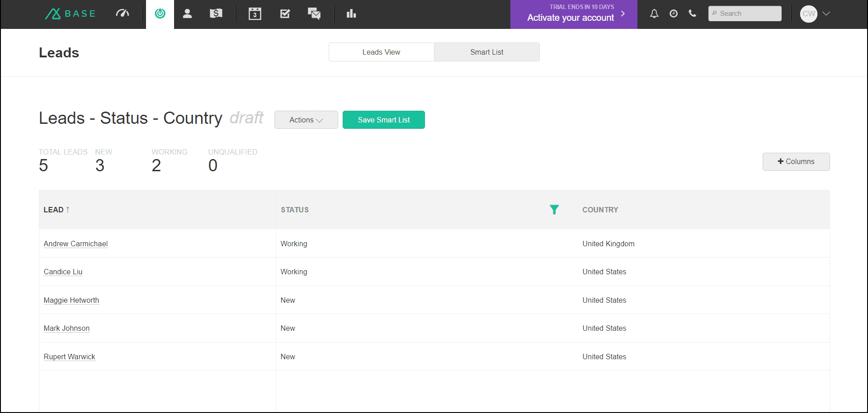The width and height of the screenshot is (868, 413).
Task: Open the Contacts person icon
Action: point(187,14)
